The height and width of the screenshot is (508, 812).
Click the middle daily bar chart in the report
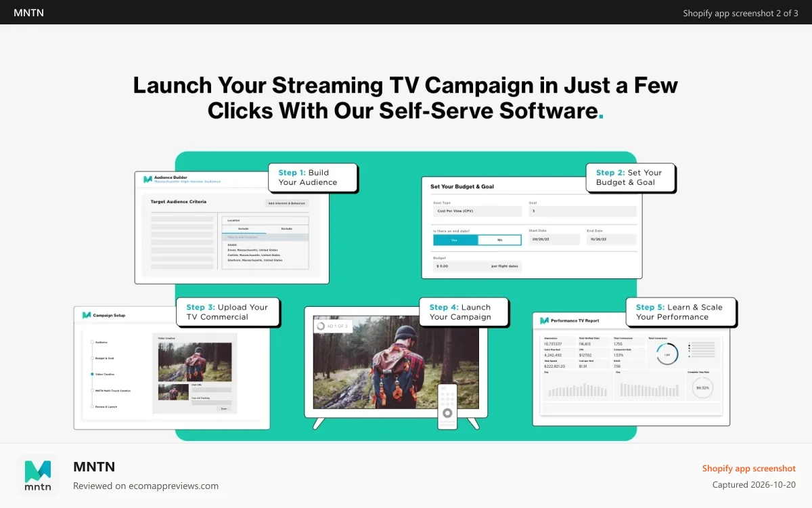point(649,389)
